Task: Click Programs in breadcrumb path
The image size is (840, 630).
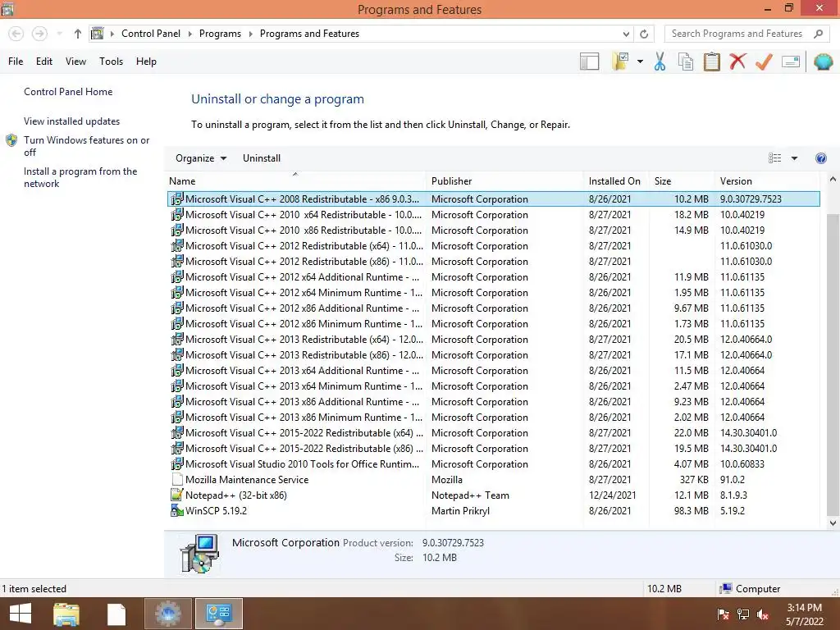Action: pyautogui.click(x=220, y=34)
